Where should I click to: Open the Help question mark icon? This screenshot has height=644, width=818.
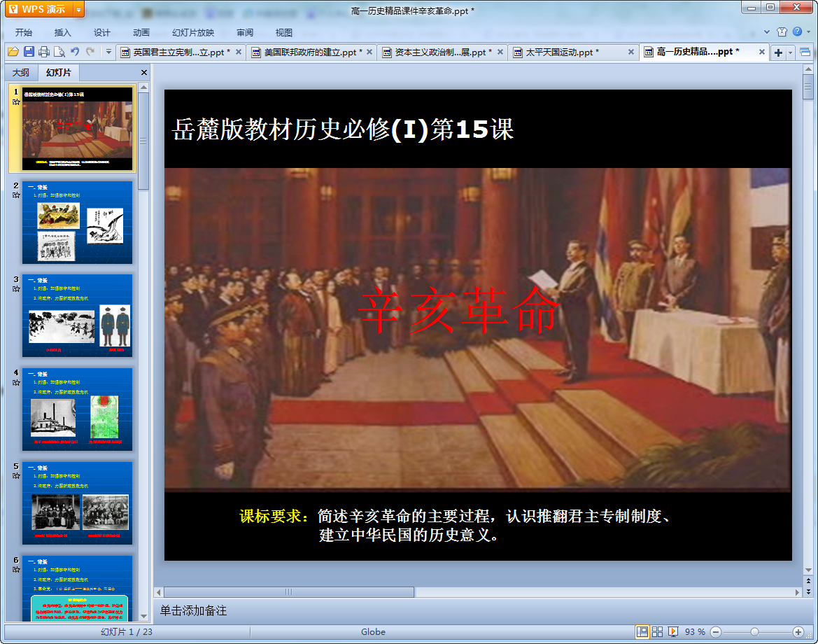[798, 31]
